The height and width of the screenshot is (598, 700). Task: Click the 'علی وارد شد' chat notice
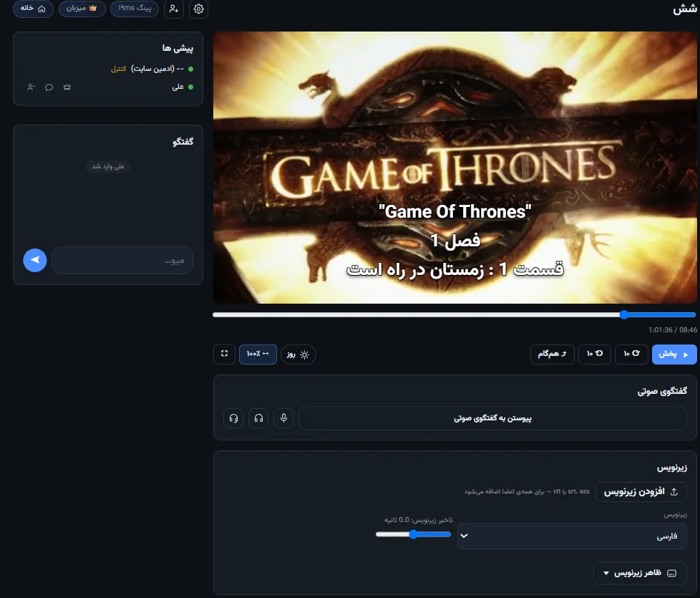108,166
